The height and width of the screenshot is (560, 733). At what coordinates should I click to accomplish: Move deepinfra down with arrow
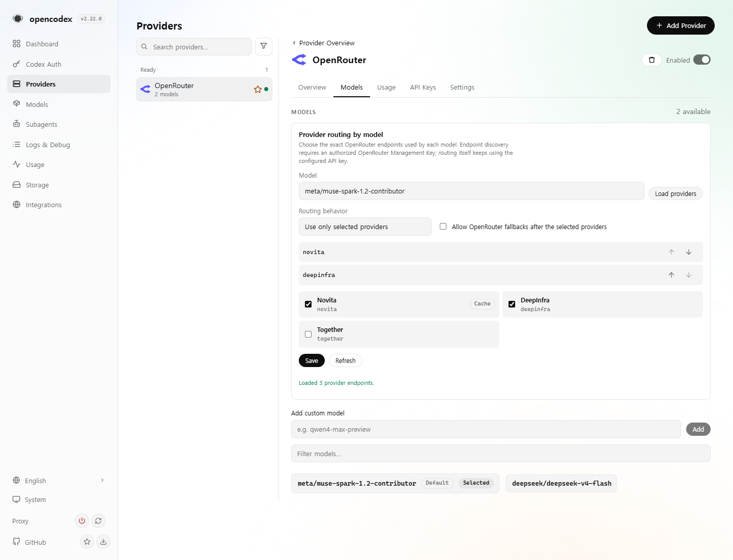[689, 275]
